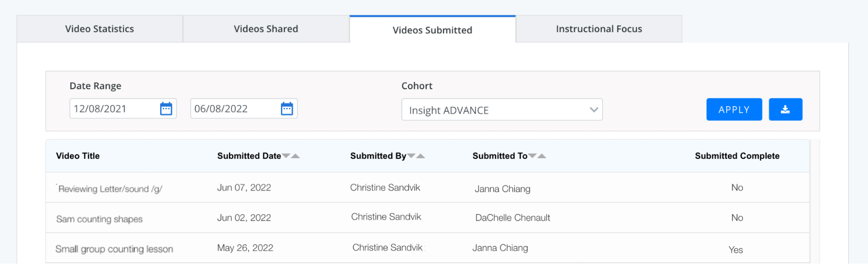Click the start date field 12/08/2021
The width and height of the screenshot is (868, 264).
click(x=123, y=108)
